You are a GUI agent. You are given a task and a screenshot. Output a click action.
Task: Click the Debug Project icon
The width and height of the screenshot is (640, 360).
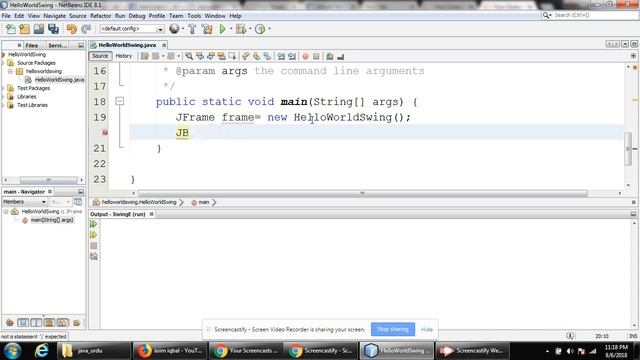pyautogui.click(x=241, y=29)
